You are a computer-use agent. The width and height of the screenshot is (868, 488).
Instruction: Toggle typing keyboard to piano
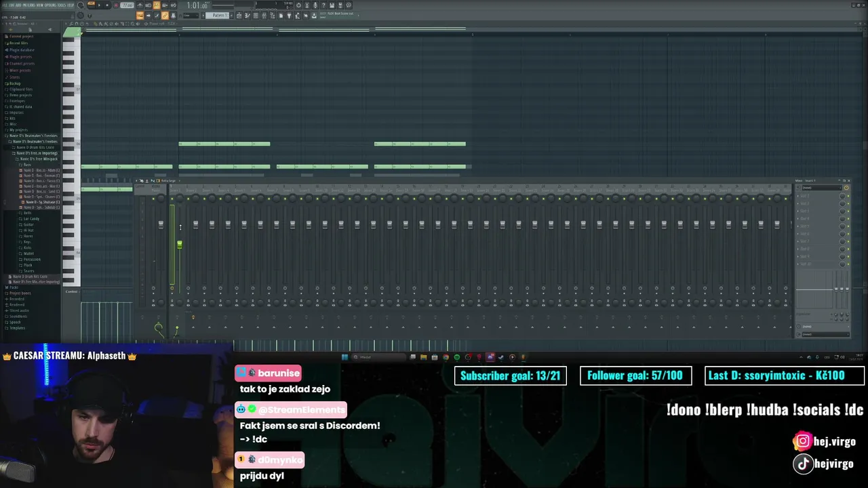pos(140,16)
